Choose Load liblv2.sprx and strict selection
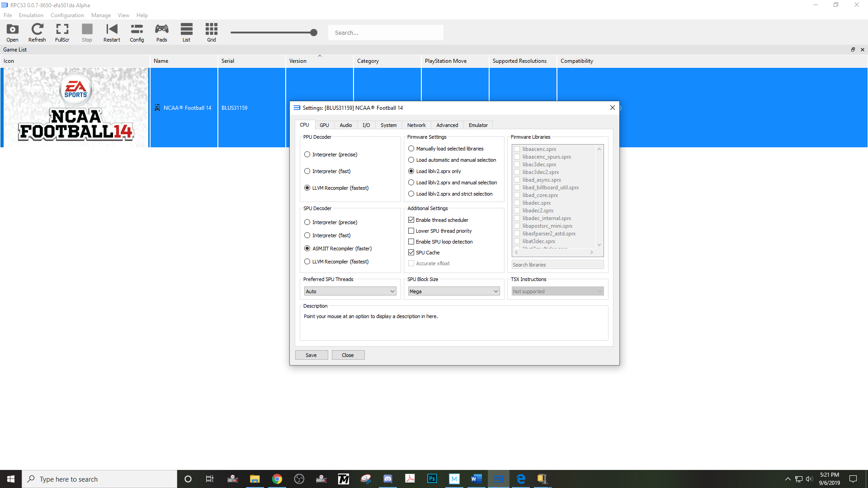This screenshot has width=868, height=488. 450,194
